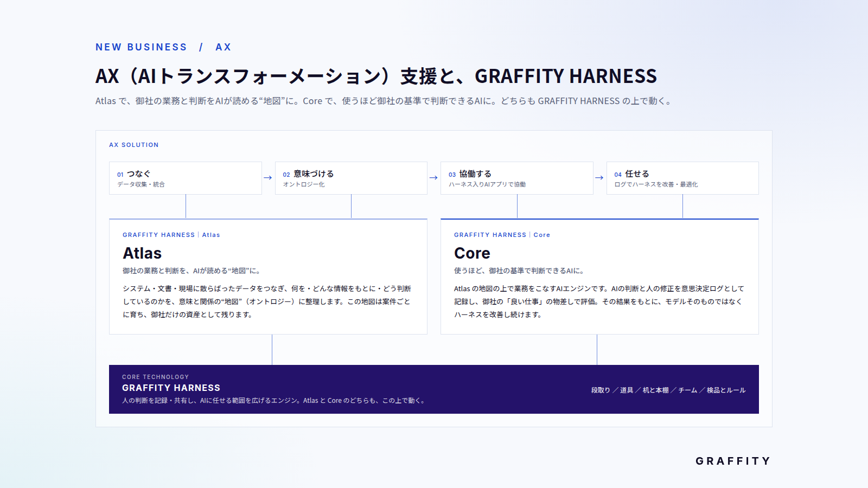
Task: Click the large 'Core' heading
Action: 472,253
